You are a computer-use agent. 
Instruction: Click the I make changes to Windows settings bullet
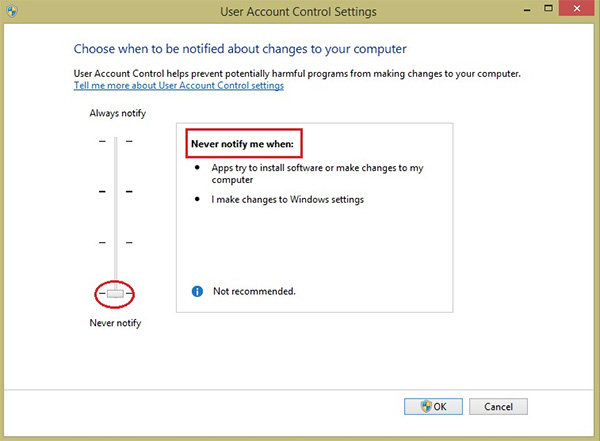click(x=287, y=199)
